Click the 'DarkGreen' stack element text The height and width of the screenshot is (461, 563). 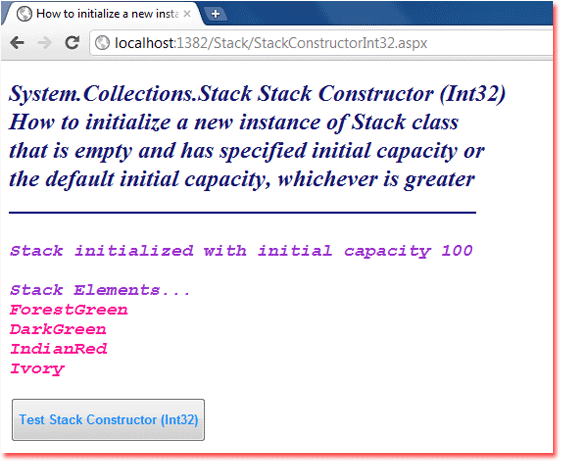pyautogui.click(x=58, y=329)
